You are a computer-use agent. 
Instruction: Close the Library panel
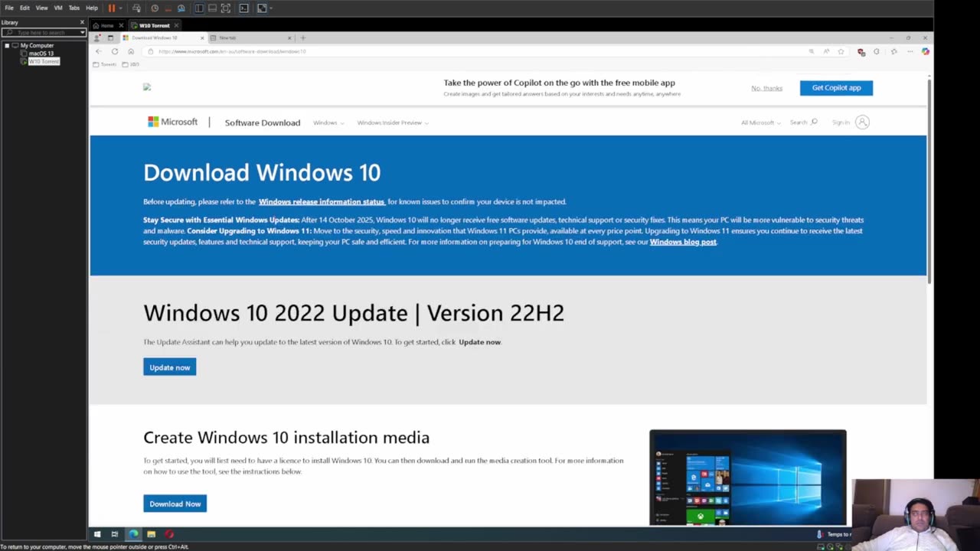point(83,22)
